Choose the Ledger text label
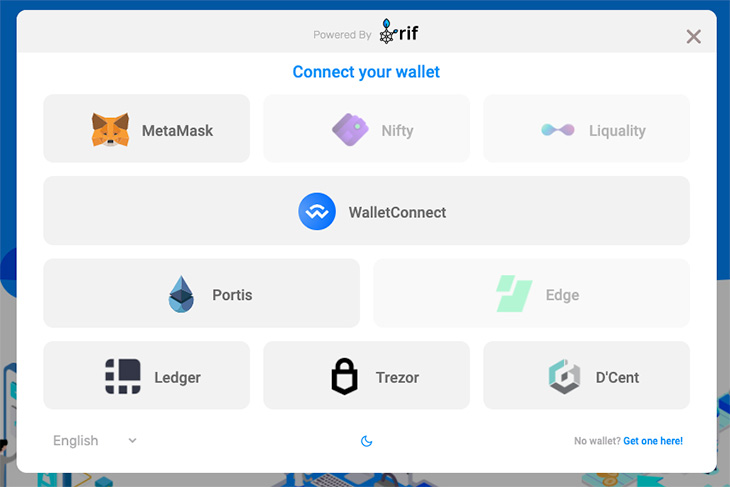This screenshot has height=487, width=730. (x=177, y=378)
